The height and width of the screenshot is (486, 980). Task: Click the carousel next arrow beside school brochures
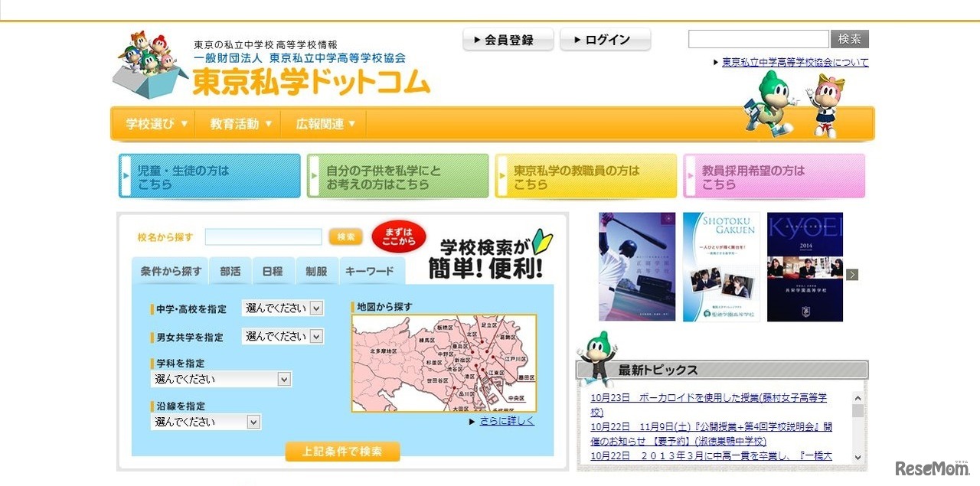[852, 273]
